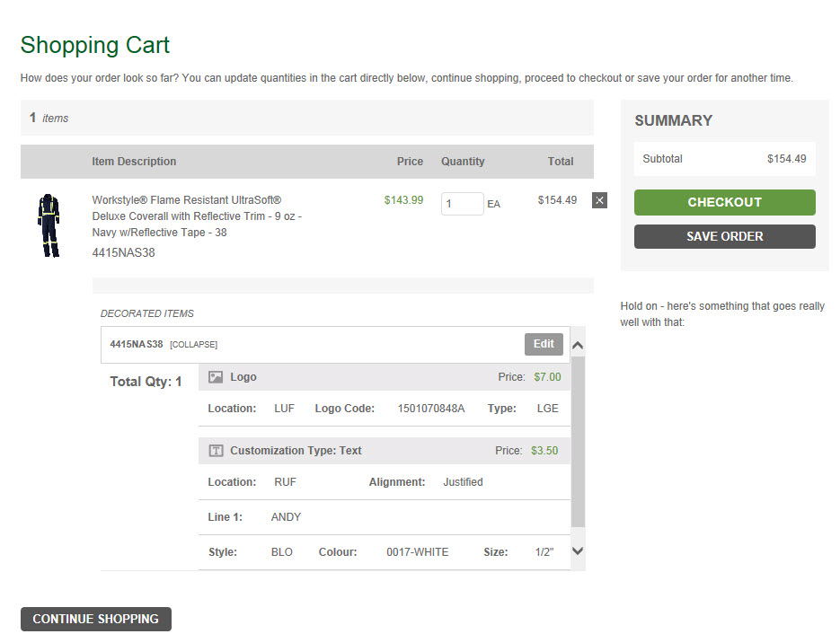
Task: Click the Total column header
Action: [x=561, y=162]
